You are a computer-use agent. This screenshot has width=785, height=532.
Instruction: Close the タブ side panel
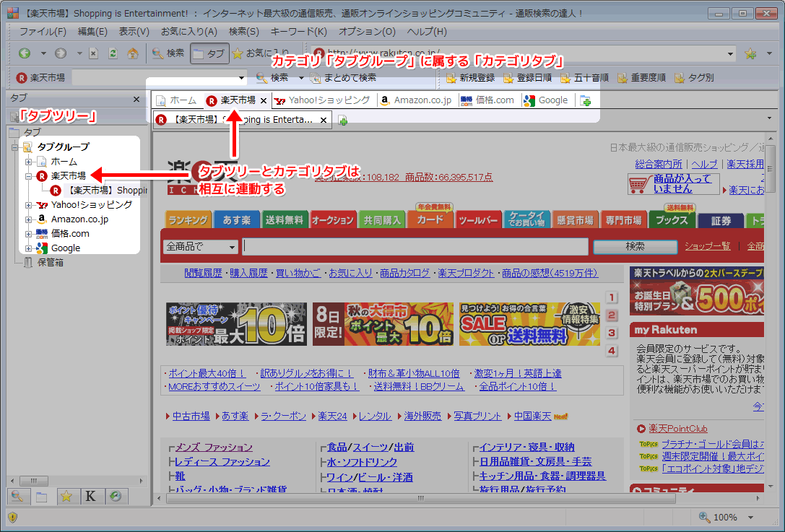tap(136, 99)
